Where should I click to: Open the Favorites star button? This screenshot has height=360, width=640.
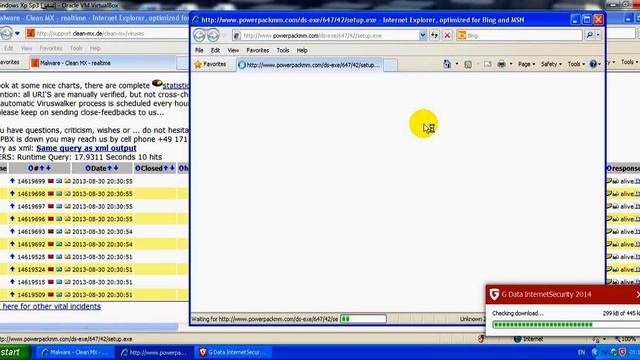(x=210, y=64)
